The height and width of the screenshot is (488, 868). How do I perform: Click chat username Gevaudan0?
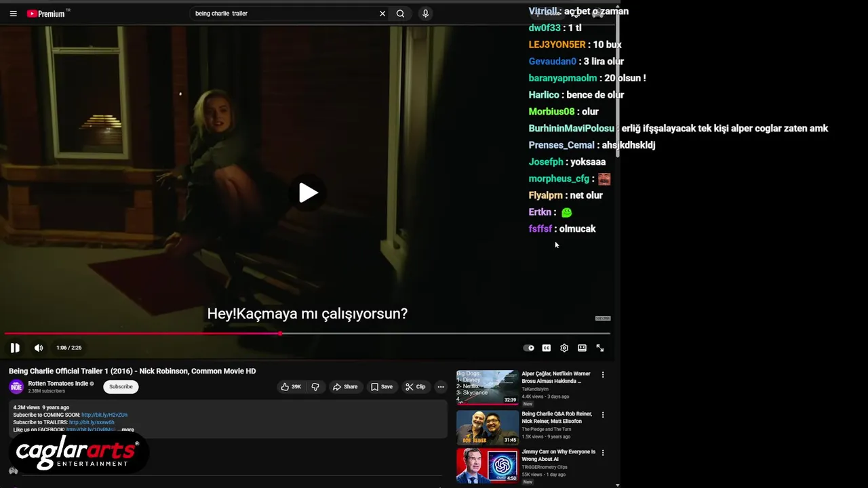553,62
